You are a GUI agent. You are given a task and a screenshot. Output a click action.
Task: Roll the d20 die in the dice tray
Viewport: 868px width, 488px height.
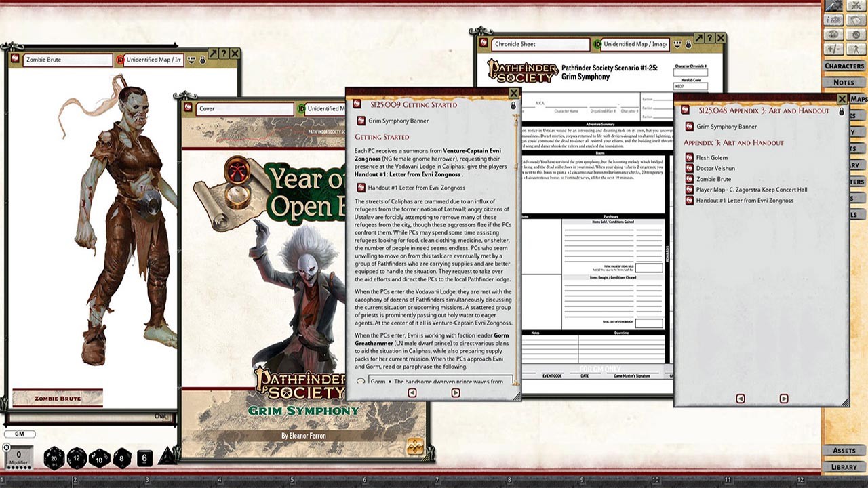coord(54,458)
